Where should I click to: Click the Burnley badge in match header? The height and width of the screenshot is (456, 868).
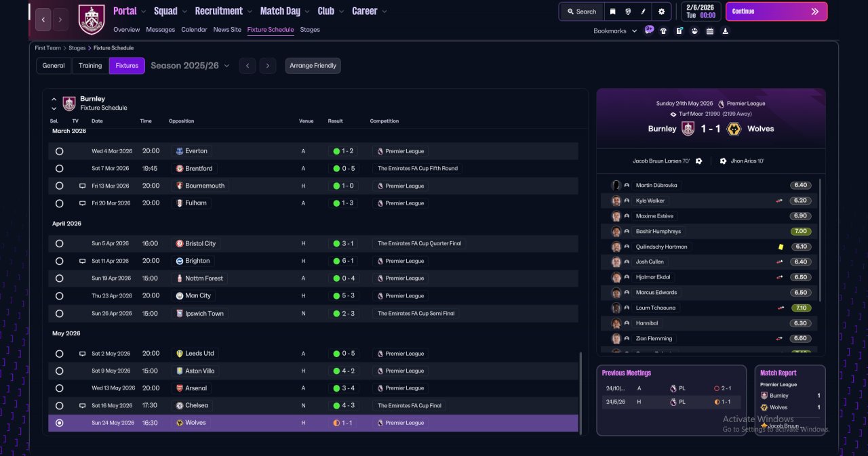688,129
